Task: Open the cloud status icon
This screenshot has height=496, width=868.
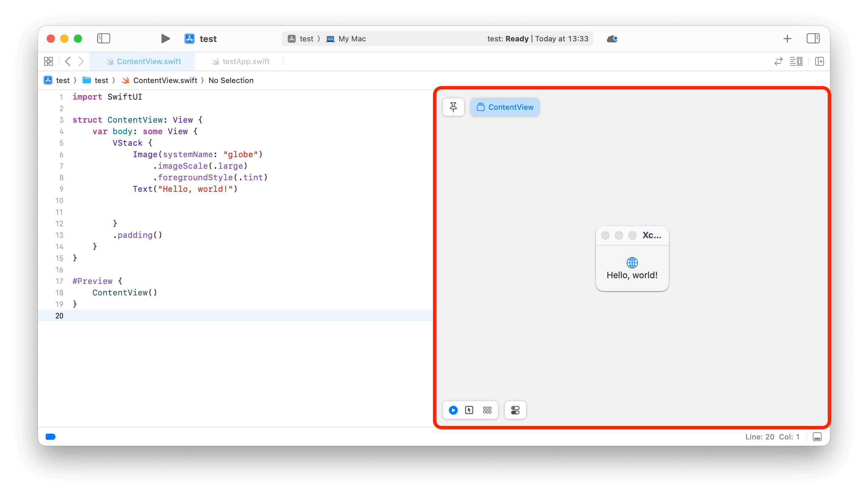Action: point(612,39)
